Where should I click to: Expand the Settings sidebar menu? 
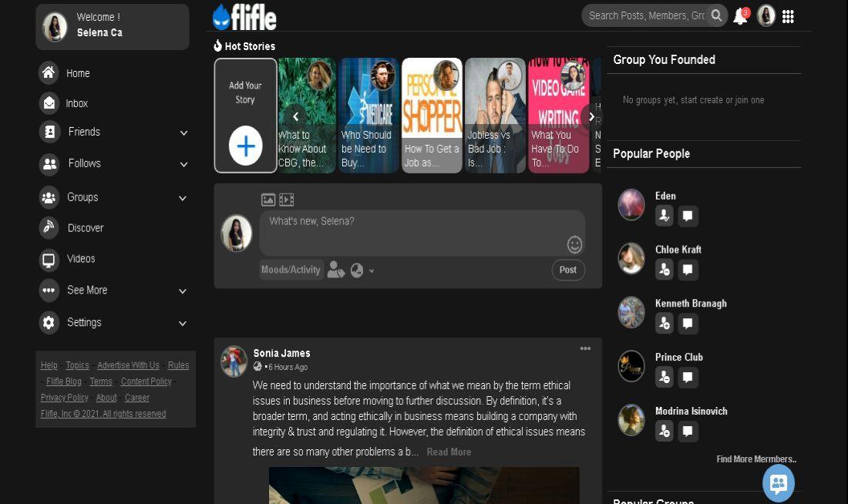click(x=183, y=323)
